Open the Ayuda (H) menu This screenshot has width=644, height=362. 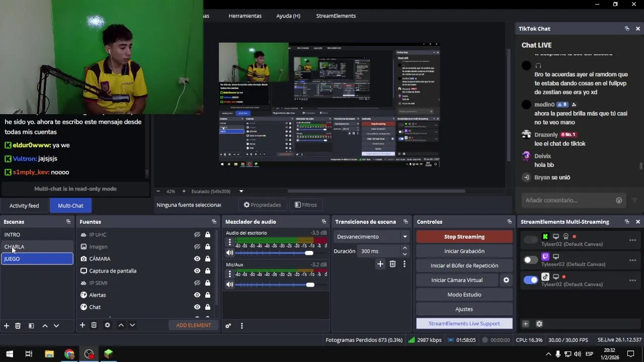(x=288, y=16)
